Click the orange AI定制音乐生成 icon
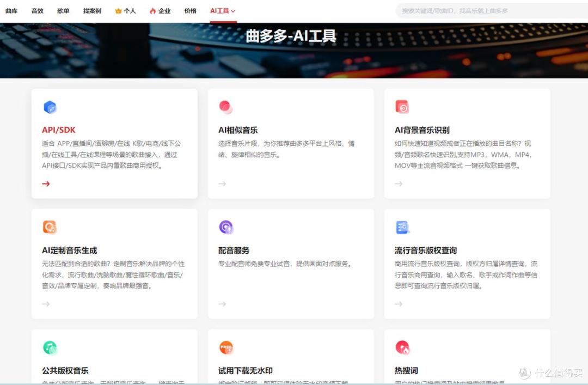This screenshot has height=385, width=588. pyautogui.click(x=50, y=228)
